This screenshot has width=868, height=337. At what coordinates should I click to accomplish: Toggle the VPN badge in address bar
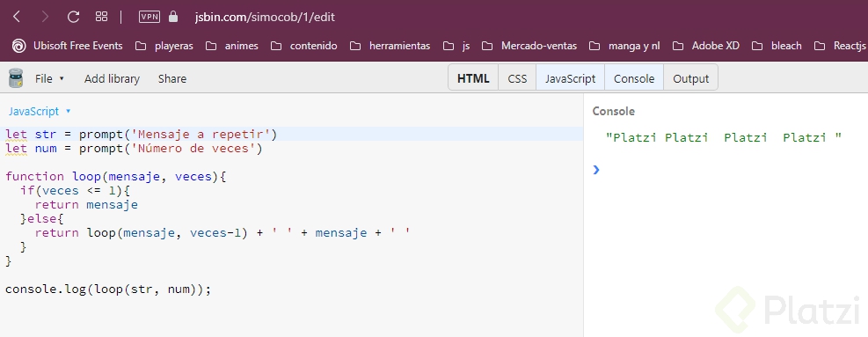150,17
